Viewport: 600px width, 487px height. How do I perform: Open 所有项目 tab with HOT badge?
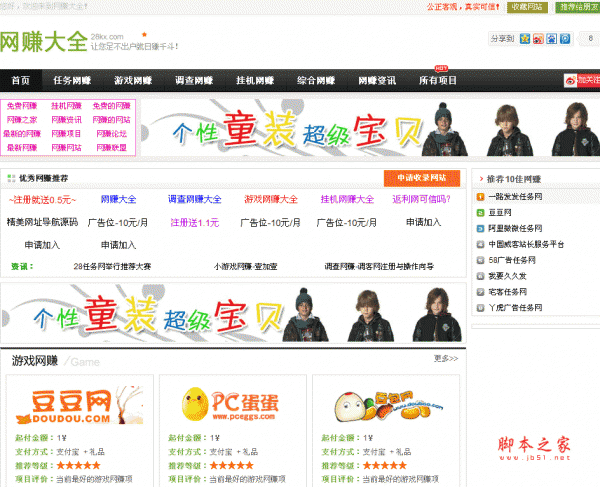pos(438,80)
